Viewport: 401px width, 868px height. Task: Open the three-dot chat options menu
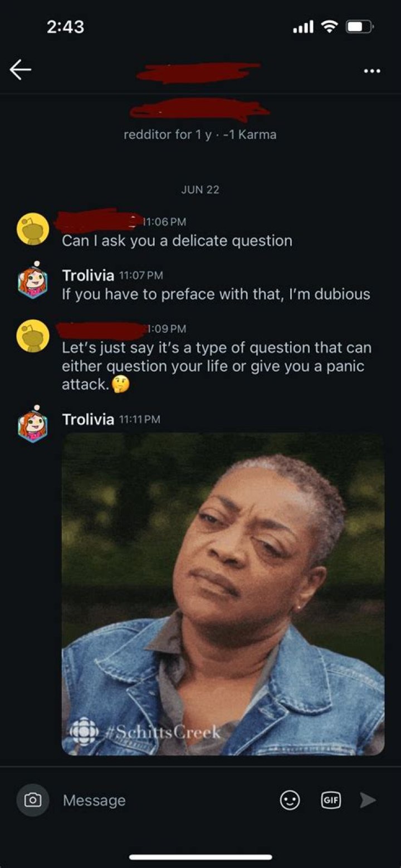click(371, 71)
